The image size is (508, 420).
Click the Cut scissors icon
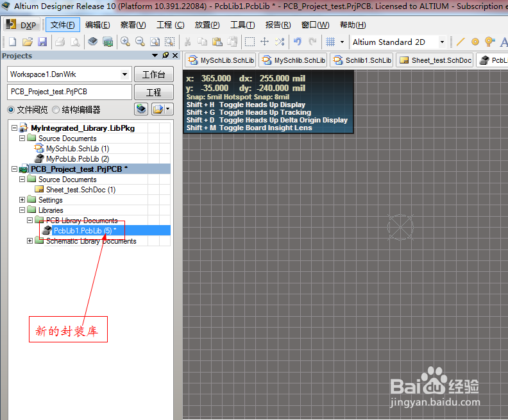pos(187,42)
